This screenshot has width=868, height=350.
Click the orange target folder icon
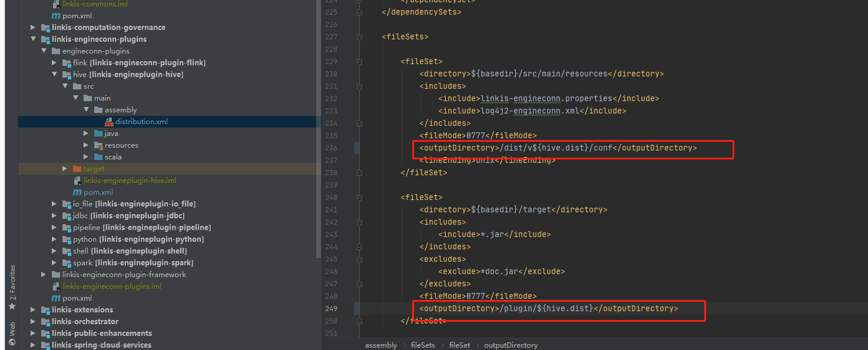click(77, 169)
